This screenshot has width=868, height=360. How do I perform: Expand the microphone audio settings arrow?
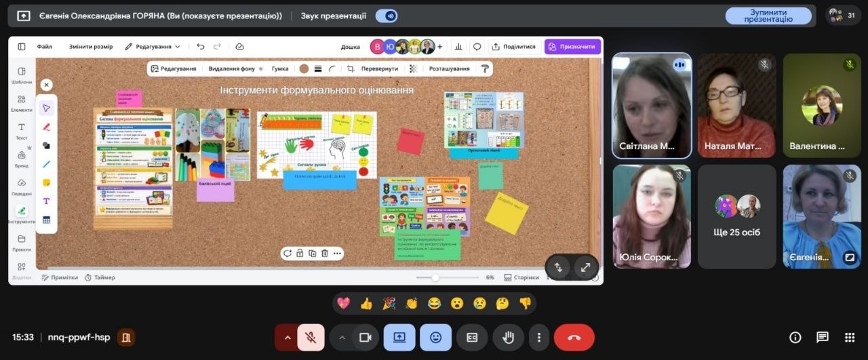[287, 338]
